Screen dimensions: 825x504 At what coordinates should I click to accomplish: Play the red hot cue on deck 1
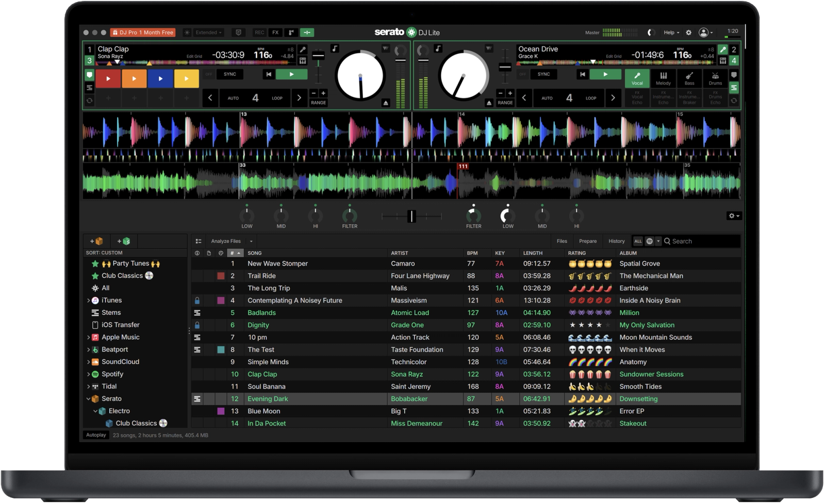(x=108, y=79)
